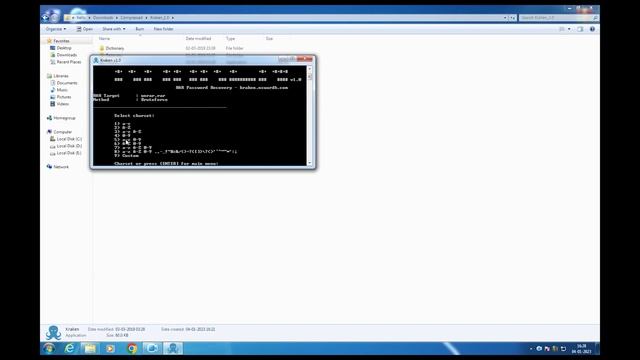Sort files by the Type column

pyautogui.click(x=231, y=38)
